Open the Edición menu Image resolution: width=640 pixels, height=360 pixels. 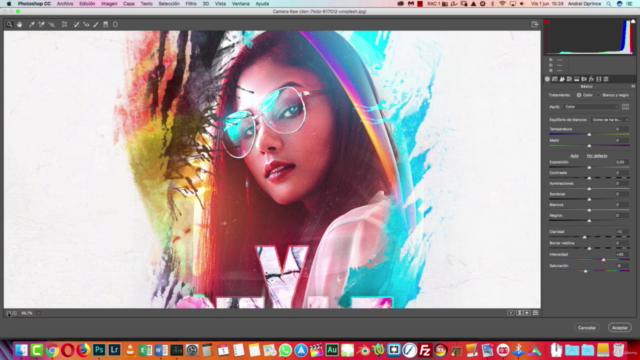point(87,4)
